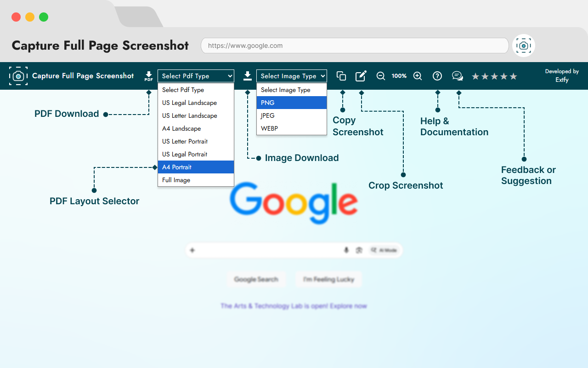Select the highlighted PNG image type
This screenshot has width=588, height=368.
(292, 103)
